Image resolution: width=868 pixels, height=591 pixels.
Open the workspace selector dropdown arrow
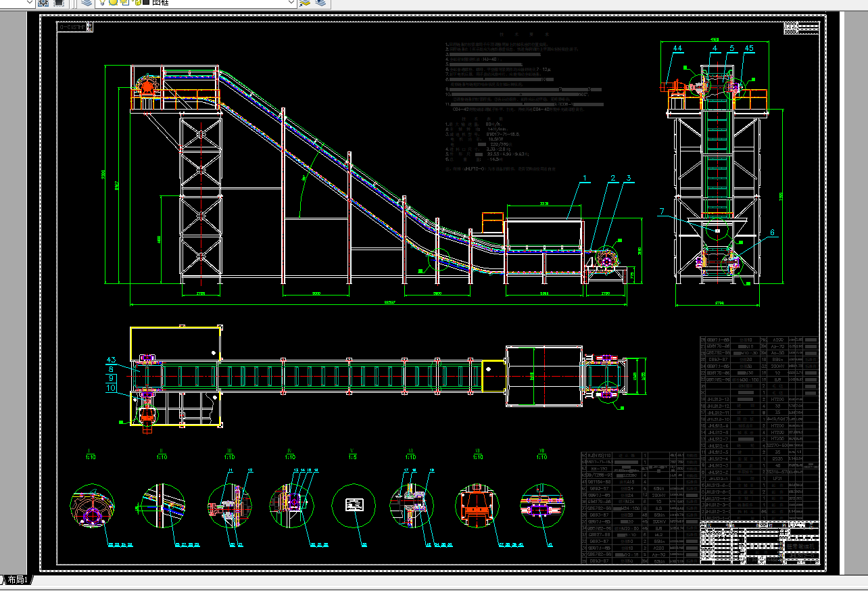[x=30, y=3]
